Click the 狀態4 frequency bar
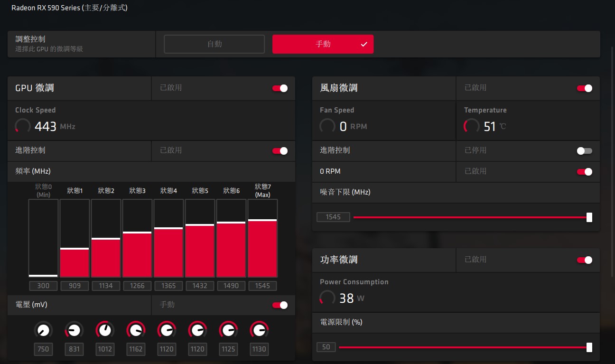The height and width of the screenshot is (364, 615). (x=168, y=238)
